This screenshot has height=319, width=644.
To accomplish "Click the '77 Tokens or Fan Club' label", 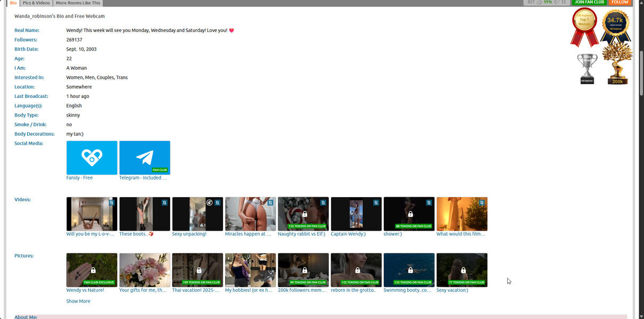I will pyautogui.click(x=466, y=282).
